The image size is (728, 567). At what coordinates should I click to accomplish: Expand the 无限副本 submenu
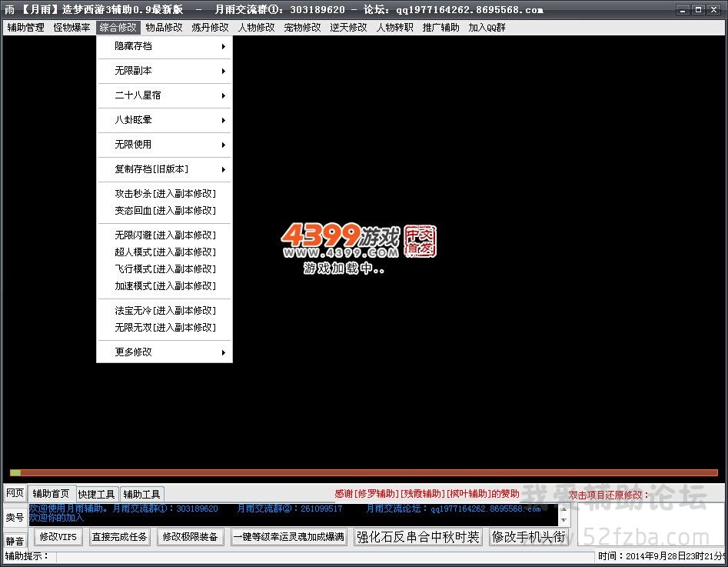(165, 71)
